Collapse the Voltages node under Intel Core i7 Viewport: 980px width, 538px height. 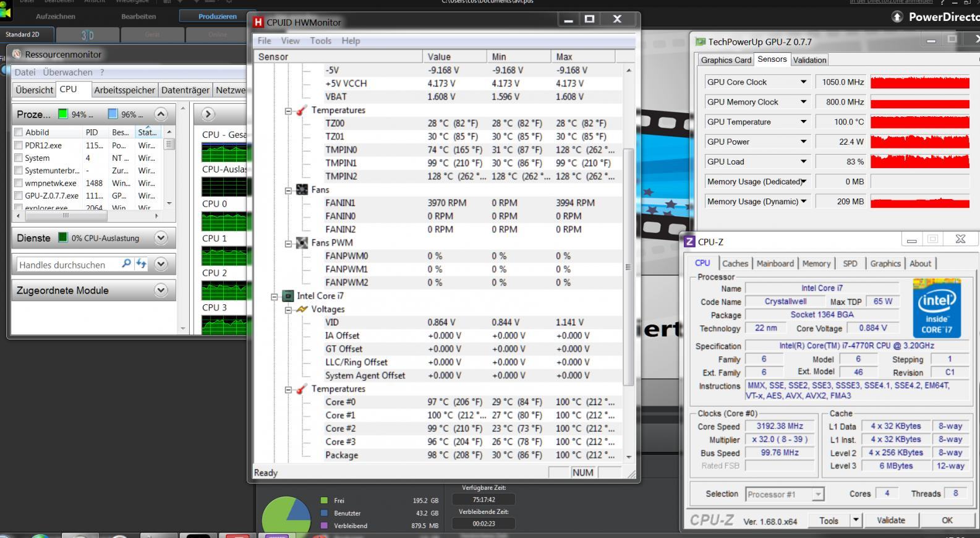[288, 310]
